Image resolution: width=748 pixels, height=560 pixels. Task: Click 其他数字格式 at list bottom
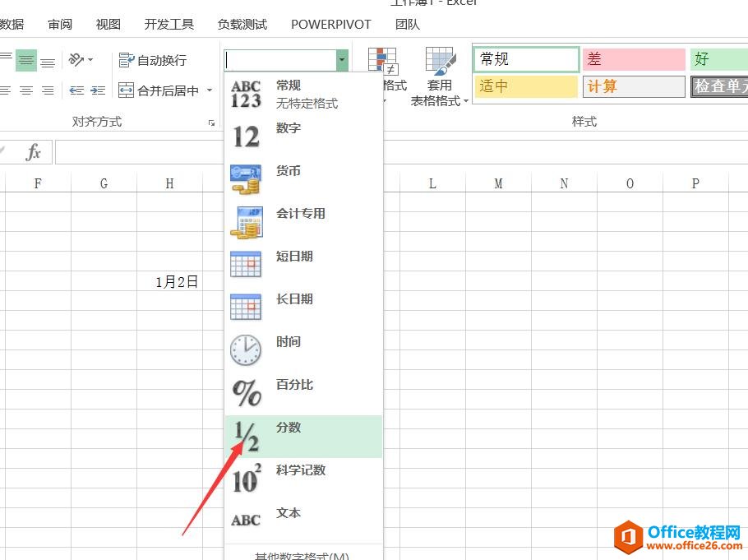point(304,555)
